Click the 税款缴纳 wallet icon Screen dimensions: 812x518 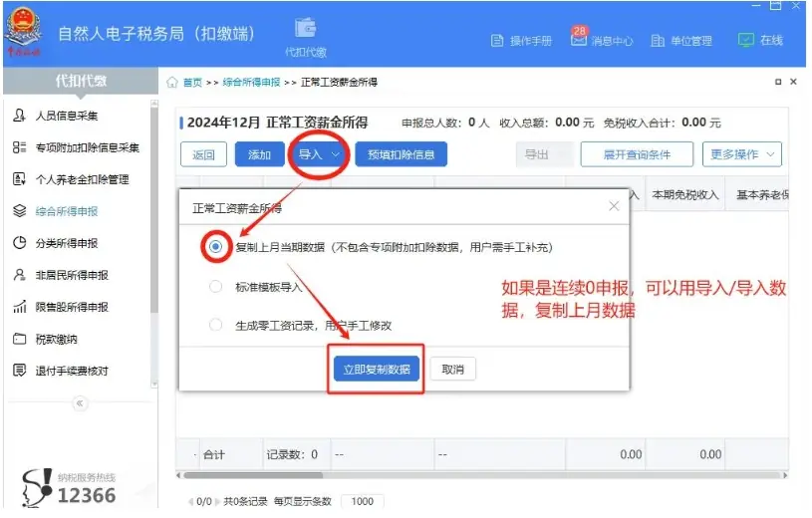click(19, 340)
